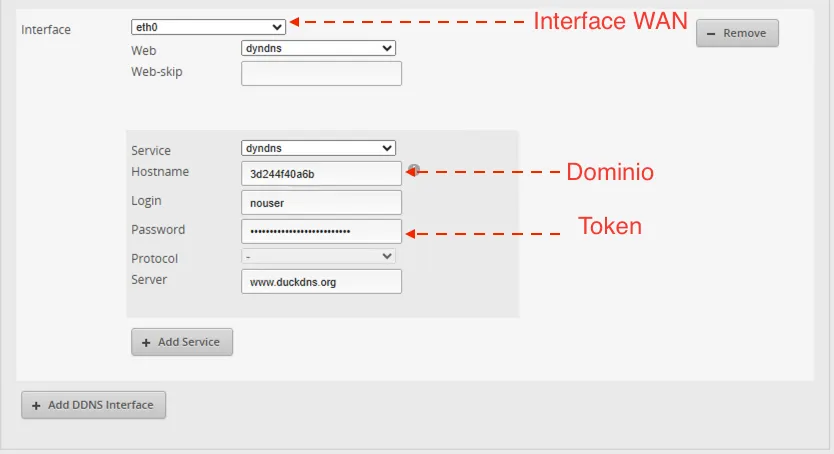
Task: Click the plus icon on Add DDNS Interface
Action: click(37, 405)
